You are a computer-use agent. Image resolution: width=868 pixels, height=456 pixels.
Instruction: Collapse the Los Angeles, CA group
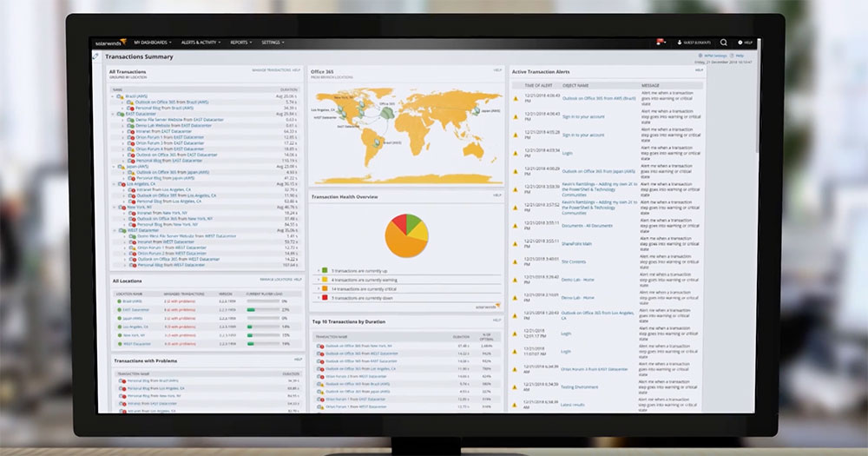click(x=115, y=184)
